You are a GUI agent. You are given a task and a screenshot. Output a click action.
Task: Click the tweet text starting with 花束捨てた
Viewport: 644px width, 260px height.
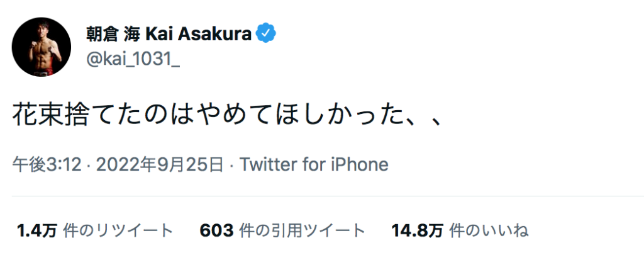pos(227,115)
